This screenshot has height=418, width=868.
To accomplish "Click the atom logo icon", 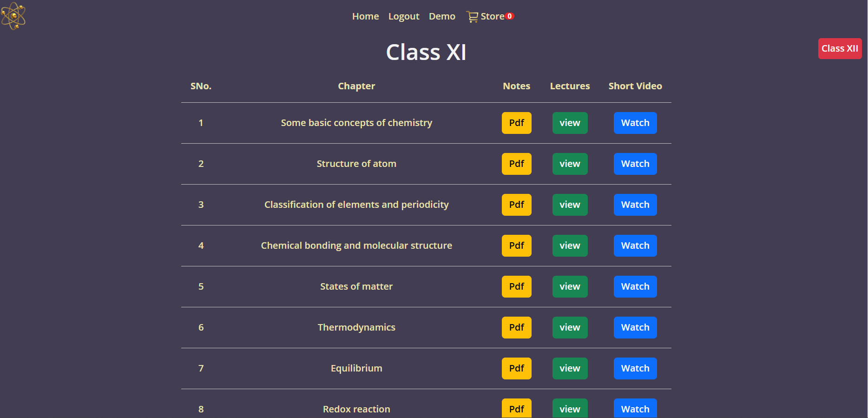I will [13, 16].
